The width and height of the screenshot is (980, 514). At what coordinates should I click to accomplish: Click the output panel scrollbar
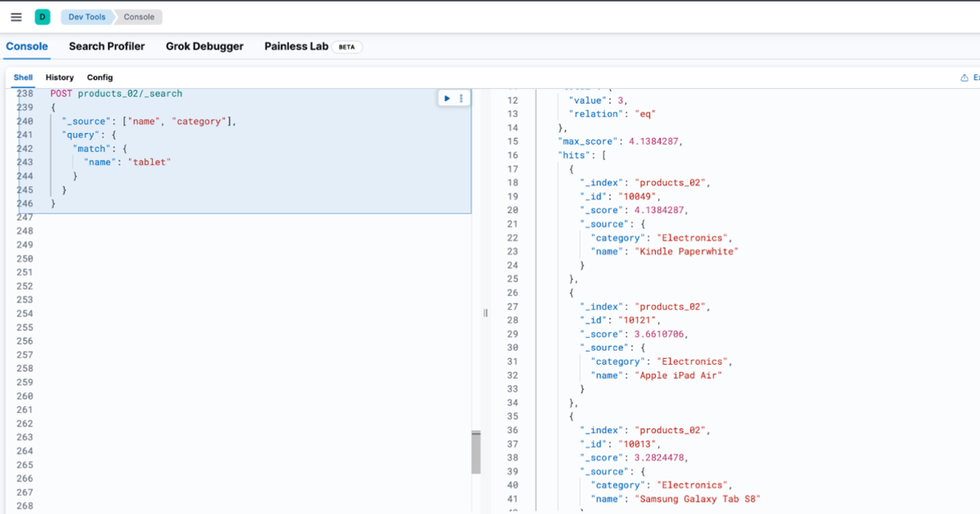475,453
